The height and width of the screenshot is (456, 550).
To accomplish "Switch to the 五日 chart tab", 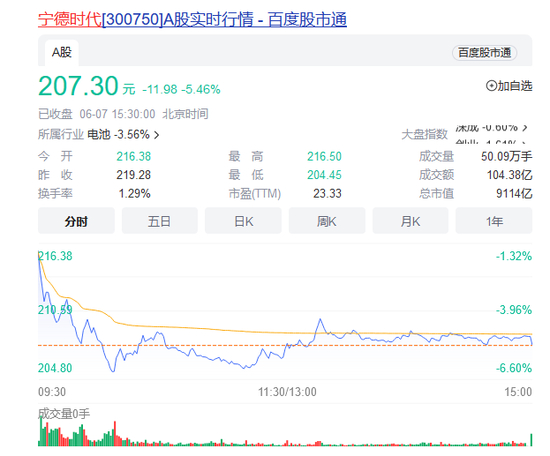I will (x=160, y=221).
